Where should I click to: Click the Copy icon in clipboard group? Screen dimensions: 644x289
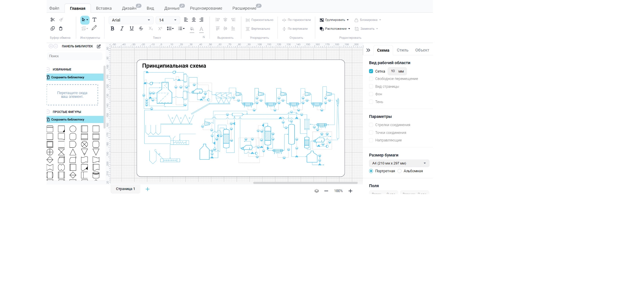point(53,29)
